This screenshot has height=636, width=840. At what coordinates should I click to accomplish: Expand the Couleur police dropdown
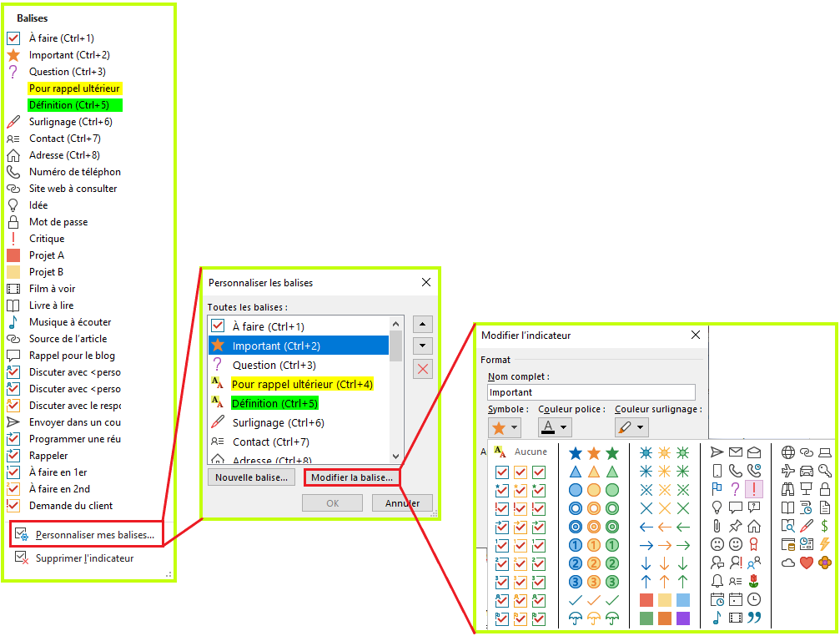tap(555, 427)
